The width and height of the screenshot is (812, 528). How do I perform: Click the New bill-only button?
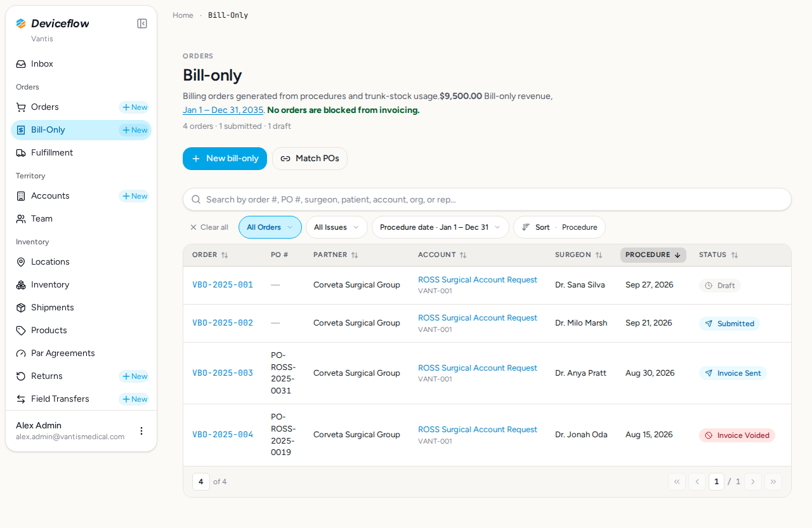click(225, 159)
